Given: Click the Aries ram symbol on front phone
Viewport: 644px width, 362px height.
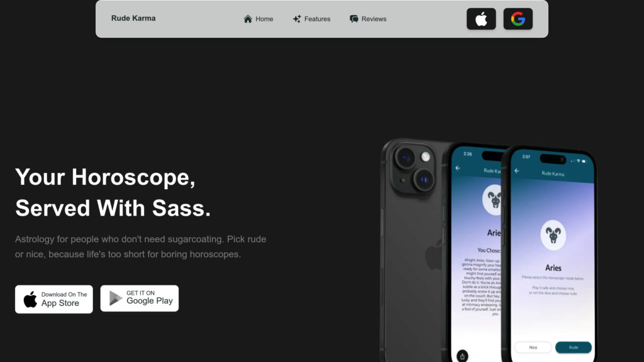Looking at the screenshot, I should click(553, 235).
